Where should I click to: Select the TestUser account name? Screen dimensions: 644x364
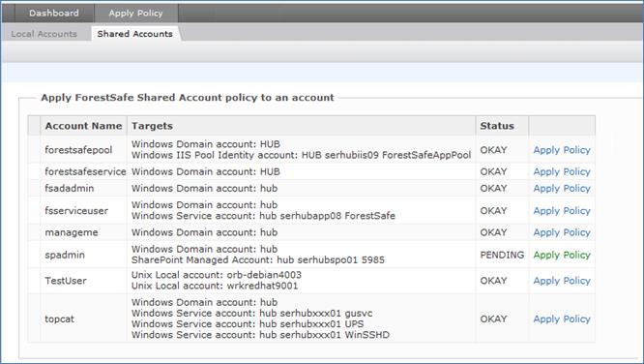[66, 281]
